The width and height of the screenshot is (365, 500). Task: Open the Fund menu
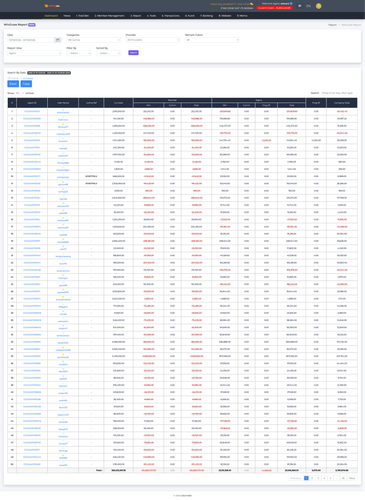190,16
